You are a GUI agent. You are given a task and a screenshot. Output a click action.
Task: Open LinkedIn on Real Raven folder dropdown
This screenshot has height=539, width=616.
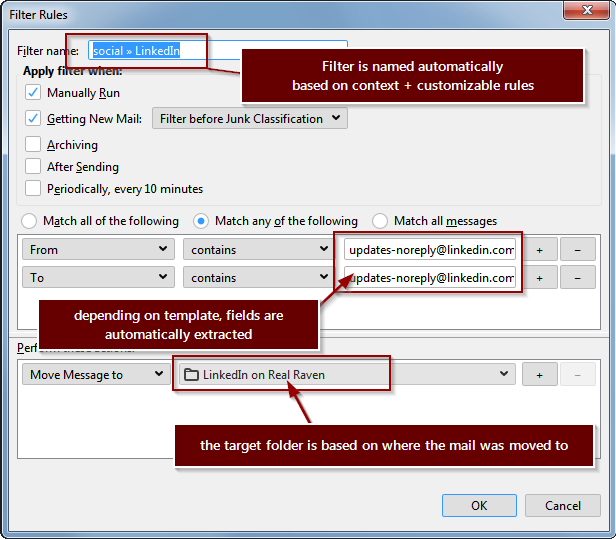pos(347,374)
